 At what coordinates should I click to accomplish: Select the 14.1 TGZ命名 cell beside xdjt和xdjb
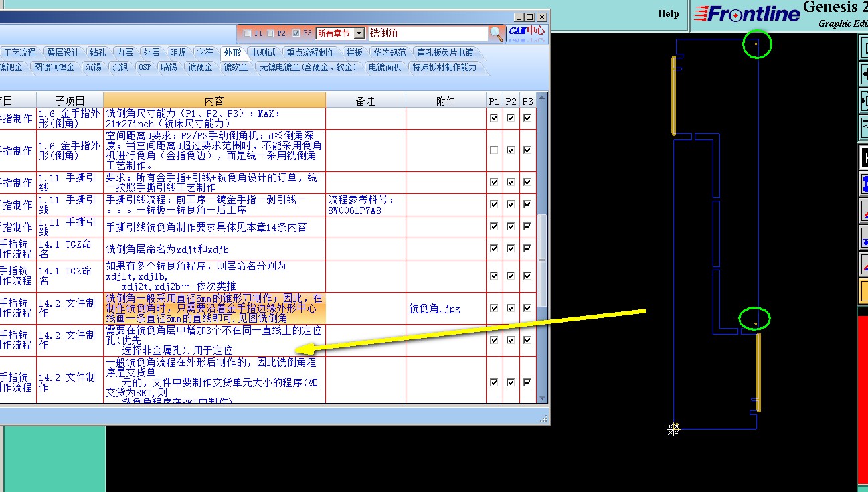[x=70, y=248]
